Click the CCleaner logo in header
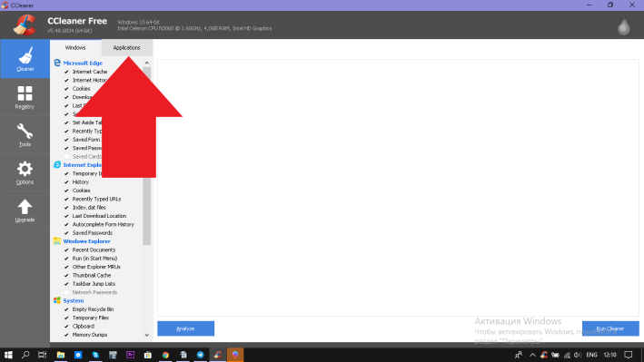The height and width of the screenshot is (362, 644). (x=25, y=24)
